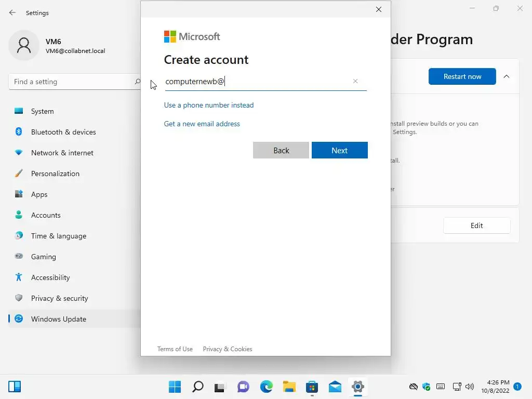Image resolution: width=532 pixels, height=399 pixels.
Task: Click the Edit button in Settings
Action: tap(477, 225)
